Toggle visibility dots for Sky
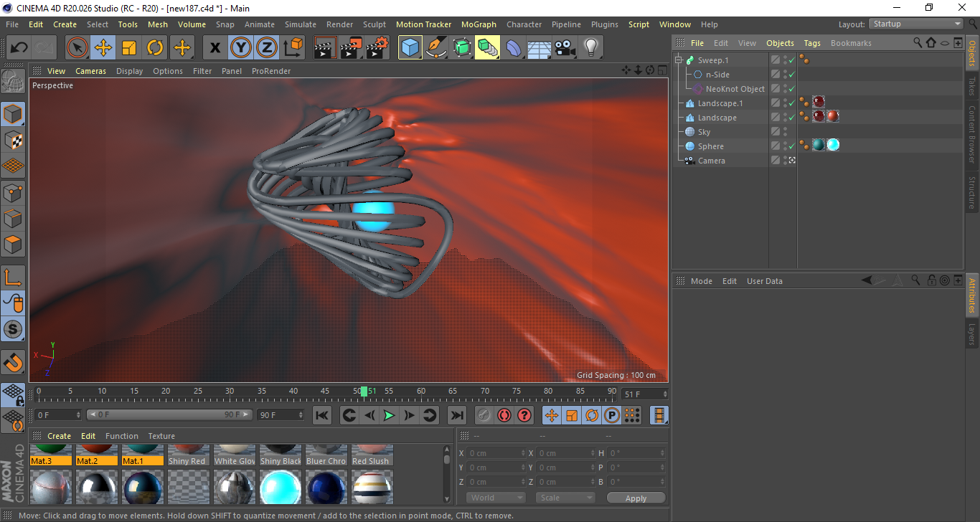The width and height of the screenshot is (980, 522). (785, 132)
